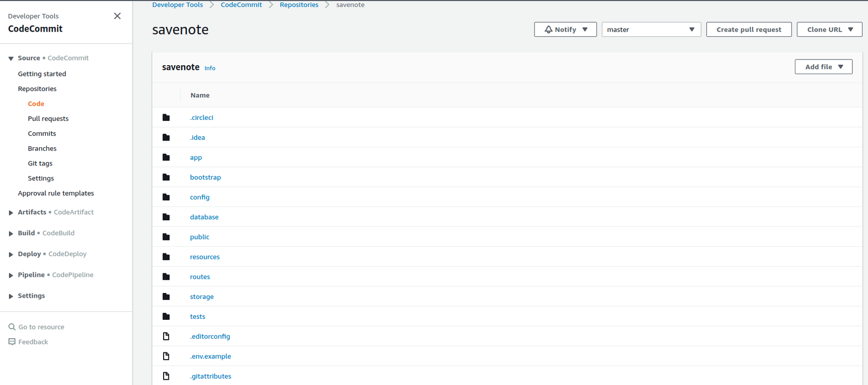This screenshot has width=868, height=385.
Task: Open the app folder link
Action: 196,158
